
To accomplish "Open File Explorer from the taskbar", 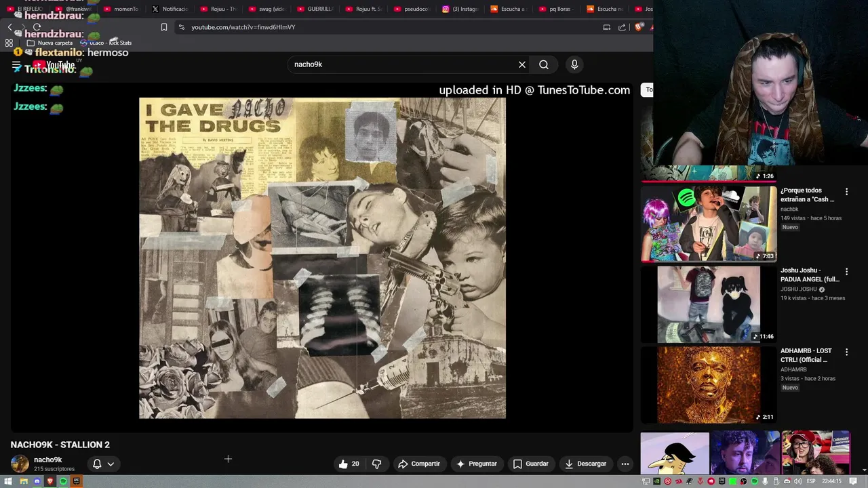I will [x=24, y=481].
